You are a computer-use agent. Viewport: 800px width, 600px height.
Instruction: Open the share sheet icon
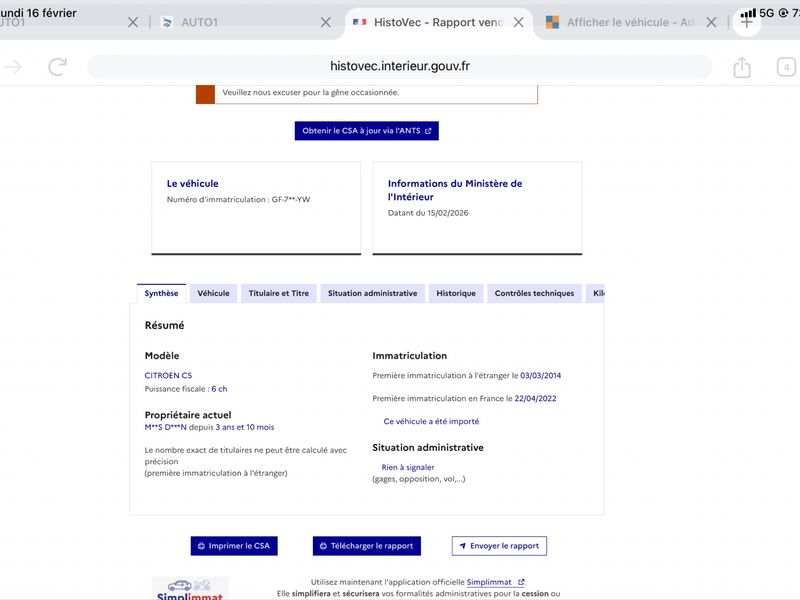(742, 67)
